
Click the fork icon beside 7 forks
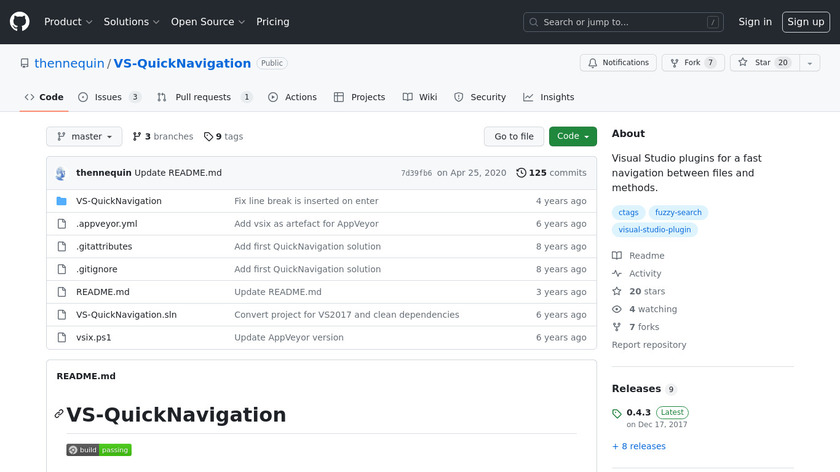click(x=617, y=327)
